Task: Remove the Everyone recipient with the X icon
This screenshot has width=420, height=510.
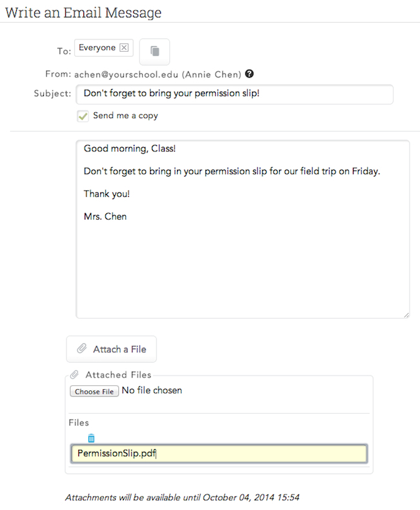Action: tap(125, 48)
